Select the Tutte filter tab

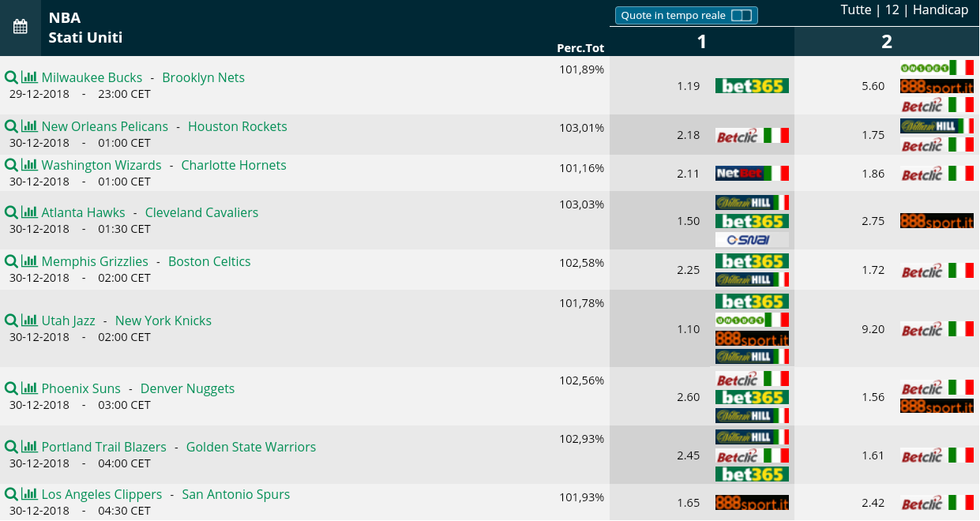point(856,9)
